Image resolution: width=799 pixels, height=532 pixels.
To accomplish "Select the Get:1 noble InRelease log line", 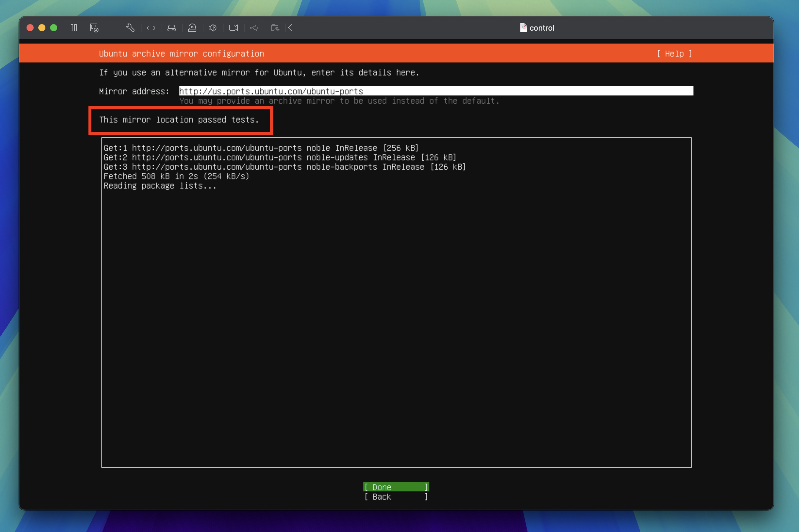I will click(x=260, y=148).
